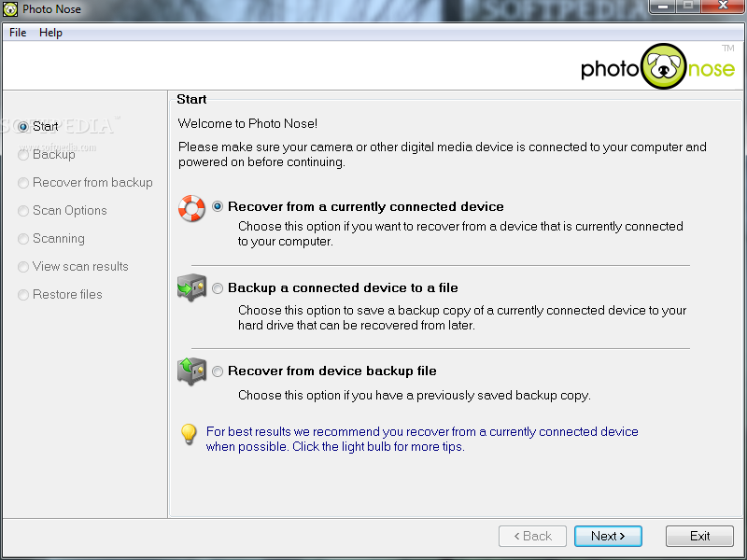The image size is (747, 560).
Task: Select the Recover from backup sidebar step
Action: (85, 183)
